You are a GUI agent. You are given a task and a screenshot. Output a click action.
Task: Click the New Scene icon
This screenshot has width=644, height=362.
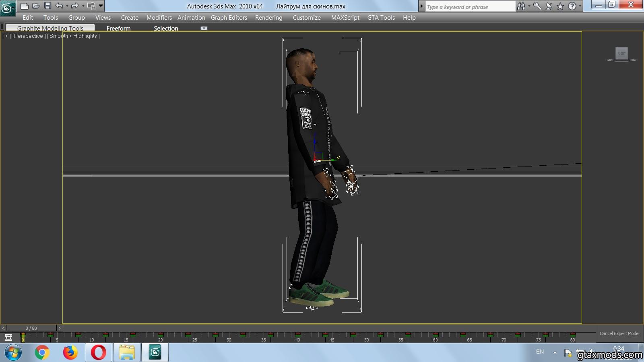coord(24,6)
